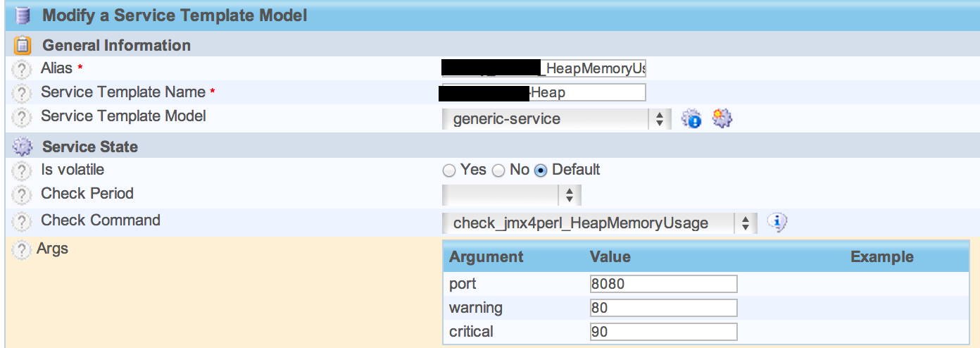Click the critical threshold value field
980x348 pixels.
[664, 332]
